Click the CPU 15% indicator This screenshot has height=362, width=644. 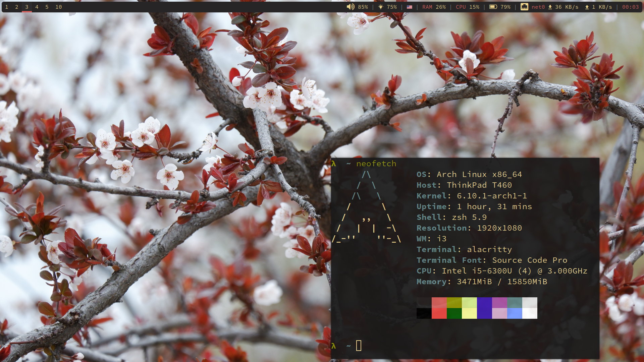tap(468, 7)
